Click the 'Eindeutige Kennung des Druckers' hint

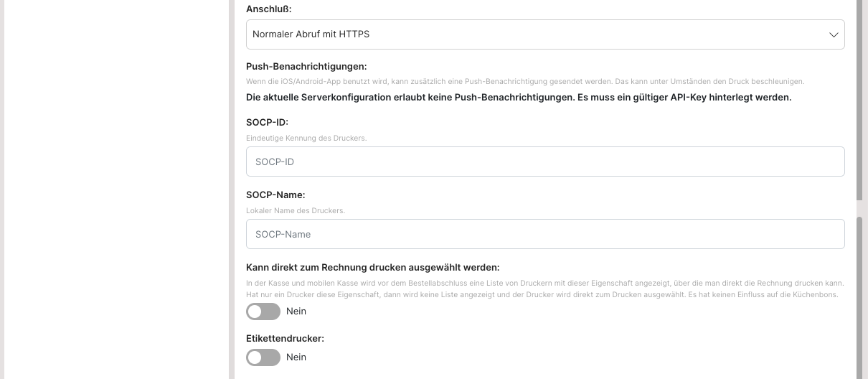click(306, 138)
